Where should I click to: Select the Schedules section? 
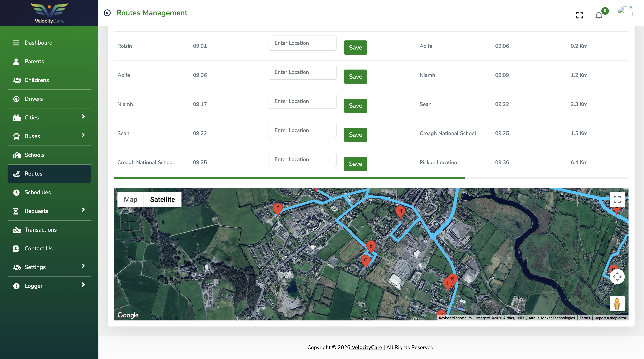click(x=38, y=192)
